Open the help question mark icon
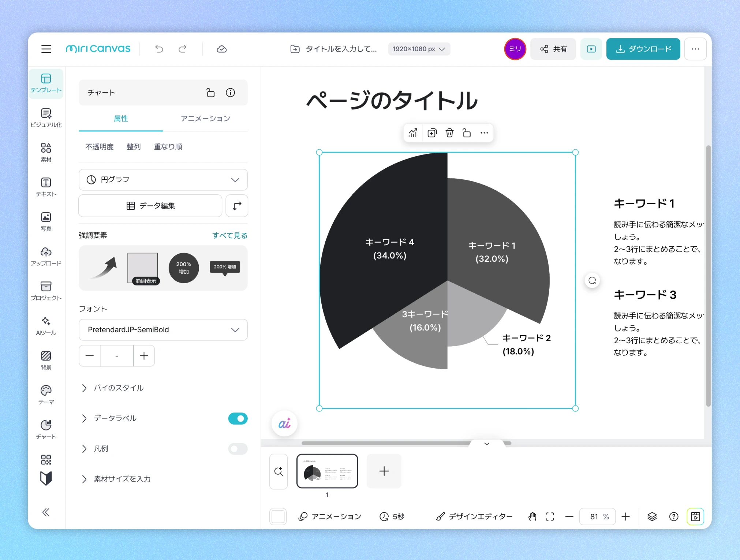740x560 pixels. 674,516
